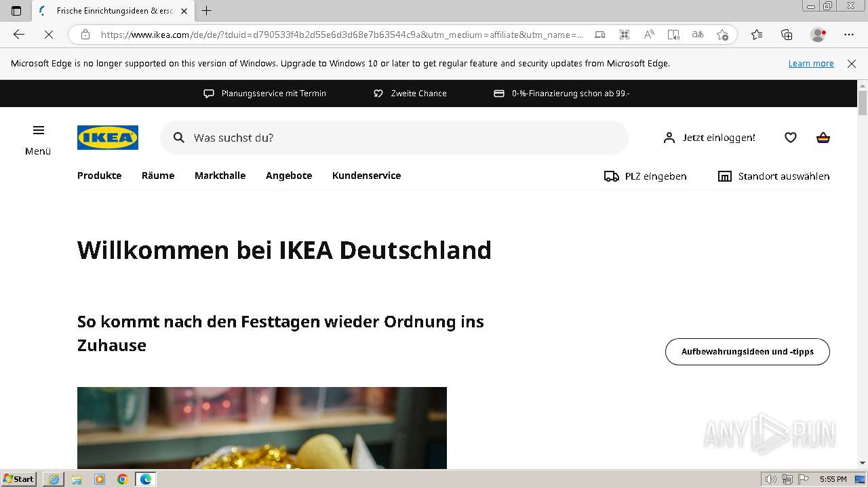Click Aufbewahrungsideen und -tipps button

pyautogui.click(x=747, y=352)
